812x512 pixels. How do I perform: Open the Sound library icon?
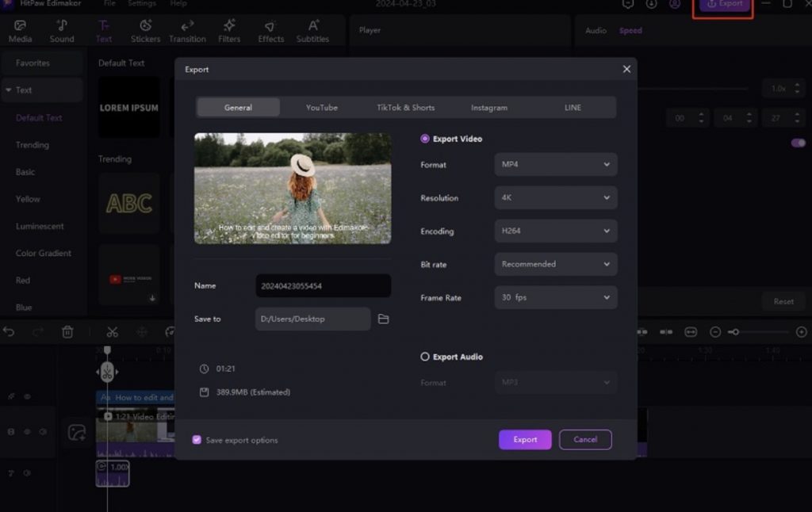pyautogui.click(x=62, y=26)
